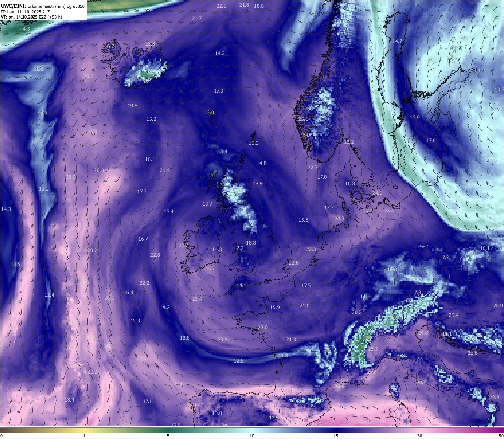Click the 23.4 value on the map

pyautogui.click(x=197, y=299)
